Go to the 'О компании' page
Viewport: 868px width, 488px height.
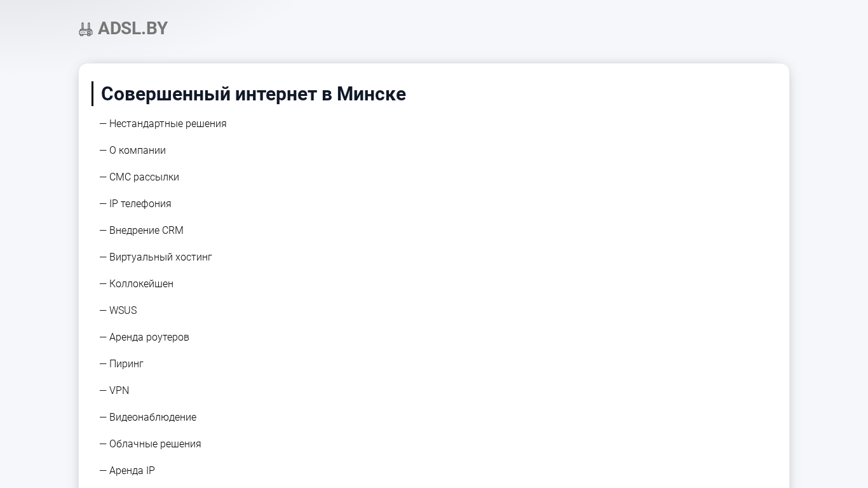coord(137,151)
